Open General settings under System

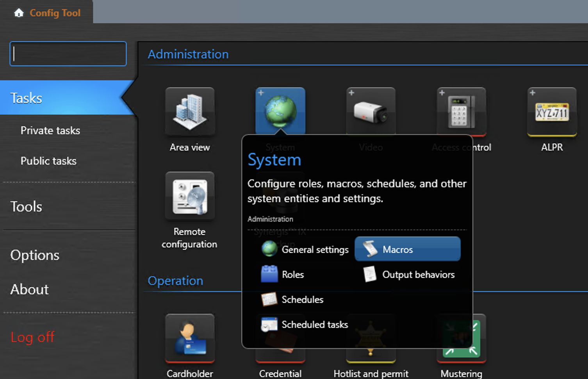315,249
